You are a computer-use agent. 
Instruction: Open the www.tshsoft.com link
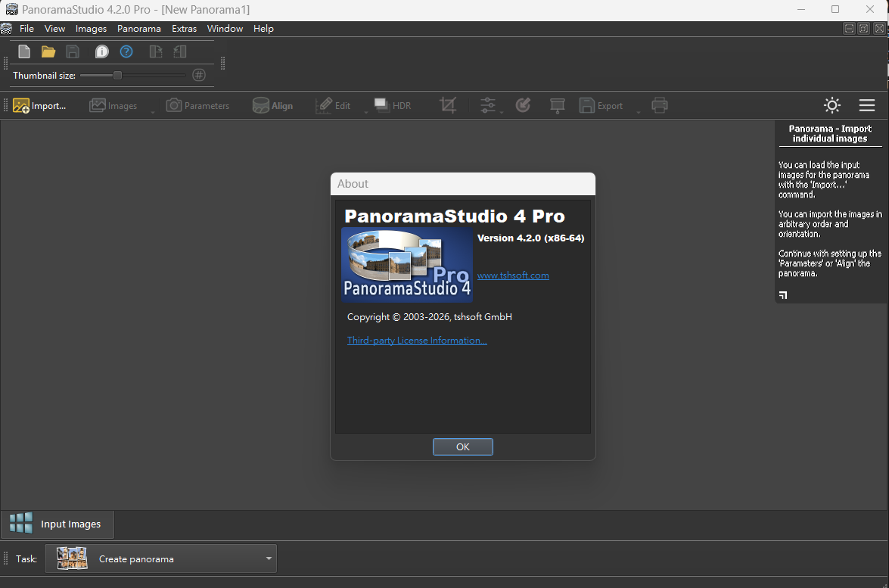click(x=513, y=275)
